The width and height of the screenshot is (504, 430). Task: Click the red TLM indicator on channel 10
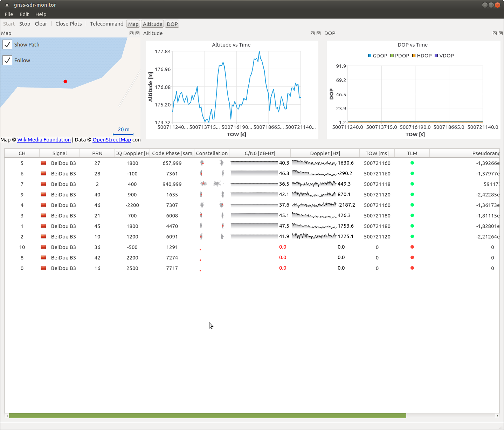point(412,247)
